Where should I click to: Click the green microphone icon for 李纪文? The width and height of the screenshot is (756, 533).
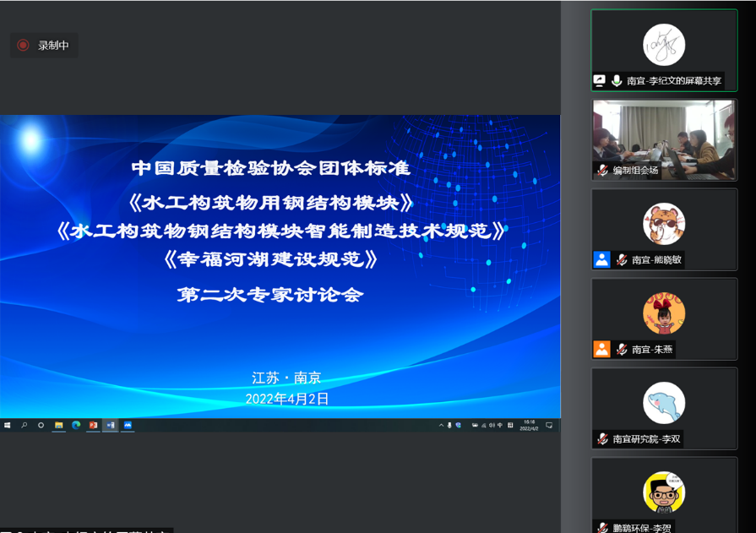tap(617, 81)
